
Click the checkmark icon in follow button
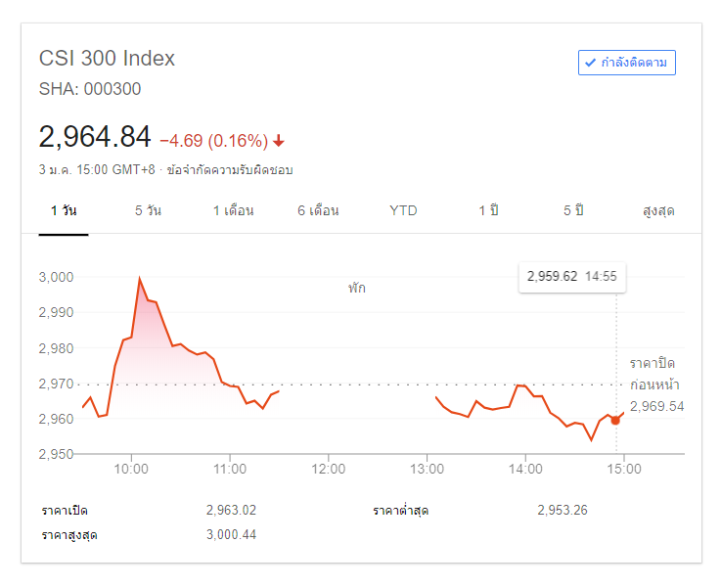tap(590, 63)
